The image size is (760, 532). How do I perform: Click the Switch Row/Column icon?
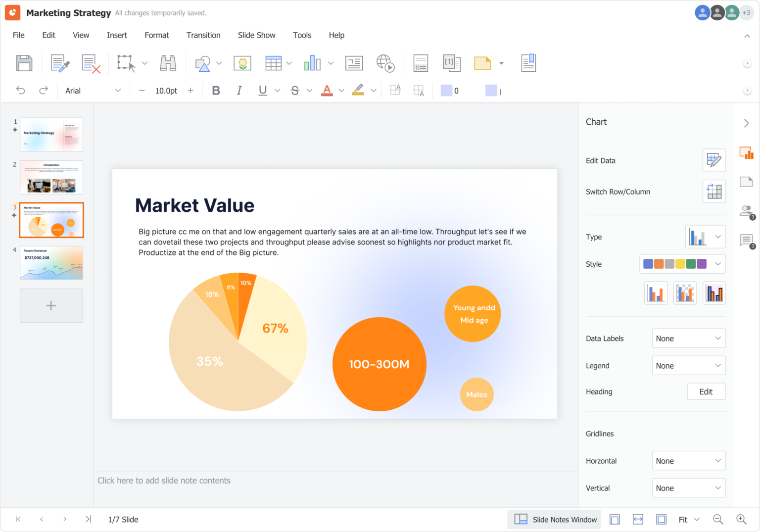click(x=714, y=192)
